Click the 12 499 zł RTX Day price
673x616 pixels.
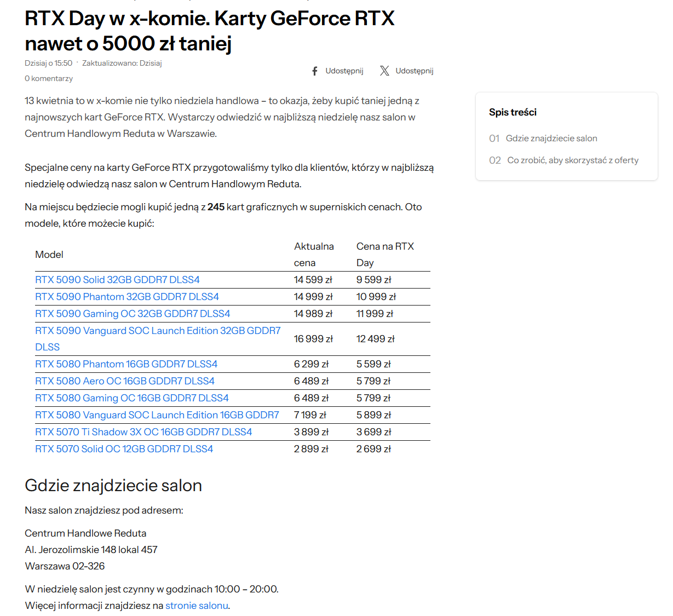tap(376, 339)
